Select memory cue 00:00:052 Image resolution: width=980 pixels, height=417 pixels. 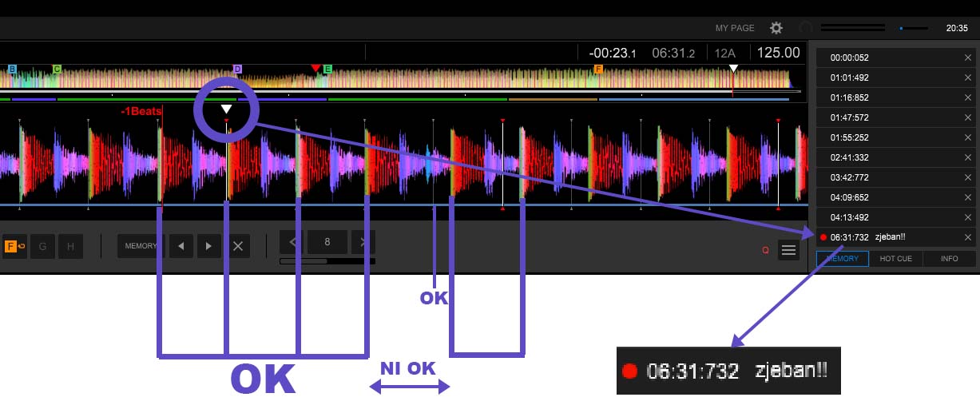(x=895, y=58)
